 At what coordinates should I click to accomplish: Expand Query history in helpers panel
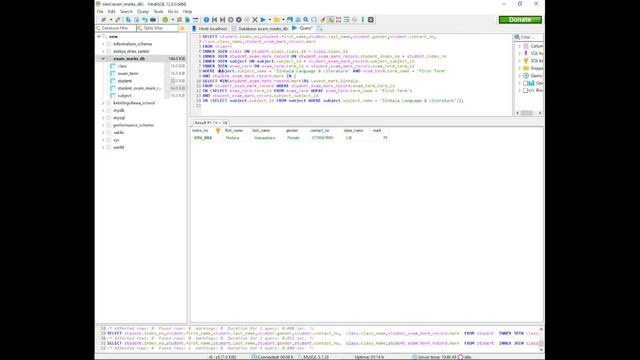(520, 76)
